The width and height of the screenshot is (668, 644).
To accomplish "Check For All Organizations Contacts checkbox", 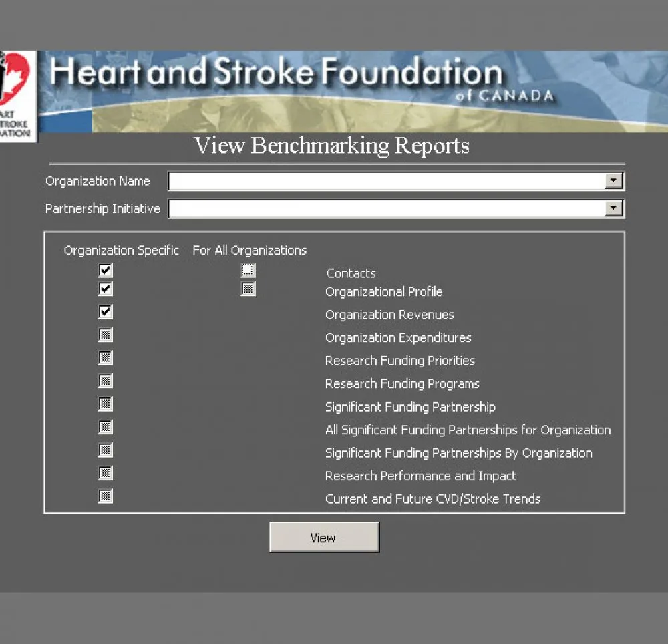I will pyautogui.click(x=248, y=271).
